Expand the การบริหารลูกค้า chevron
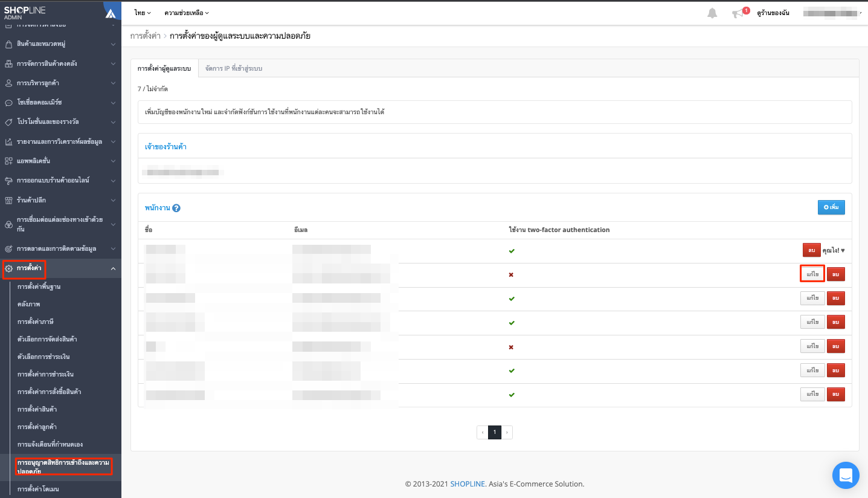868x498 pixels. click(x=113, y=83)
